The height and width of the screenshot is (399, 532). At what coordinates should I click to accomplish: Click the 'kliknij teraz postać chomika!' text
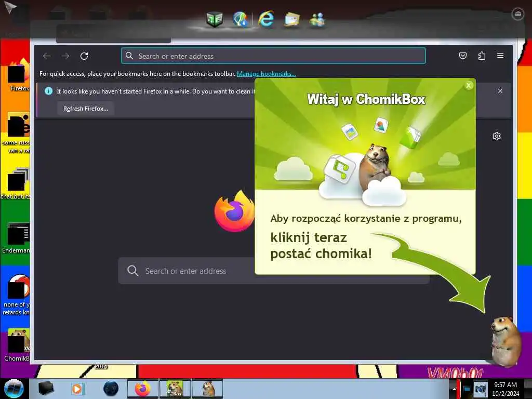(x=321, y=246)
